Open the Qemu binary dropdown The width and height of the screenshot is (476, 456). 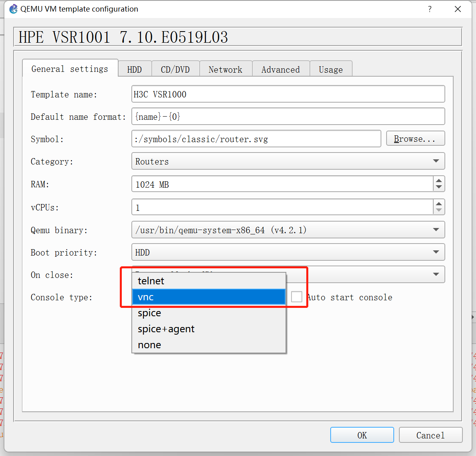click(288, 230)
